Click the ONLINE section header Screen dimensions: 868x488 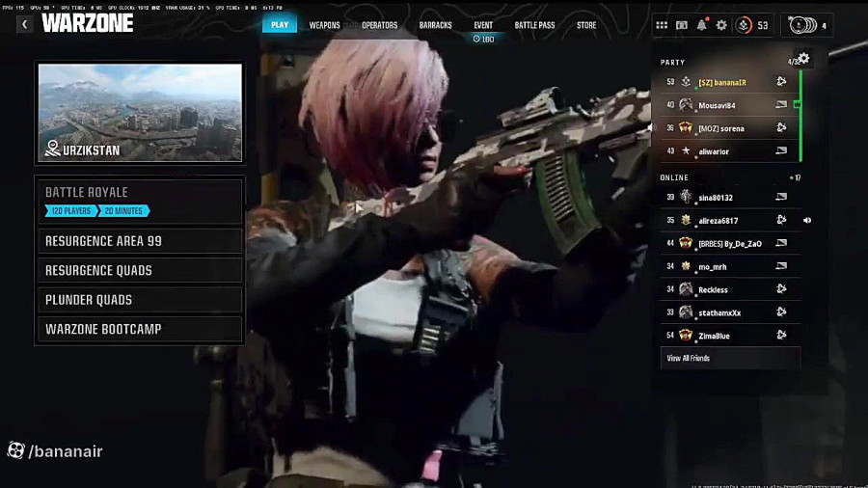point(674,177)
